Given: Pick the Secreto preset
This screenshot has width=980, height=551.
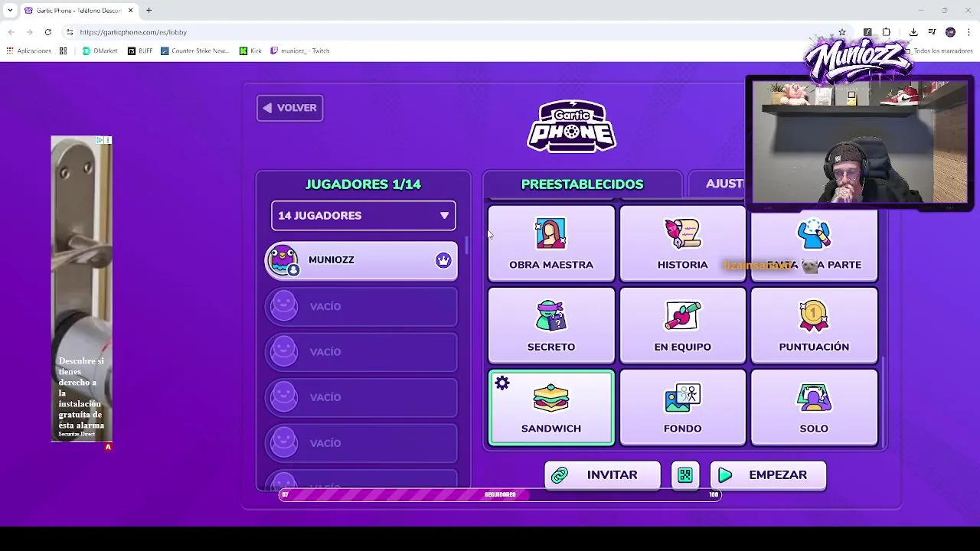Looking at the screenshot, I should pos(551,324).
